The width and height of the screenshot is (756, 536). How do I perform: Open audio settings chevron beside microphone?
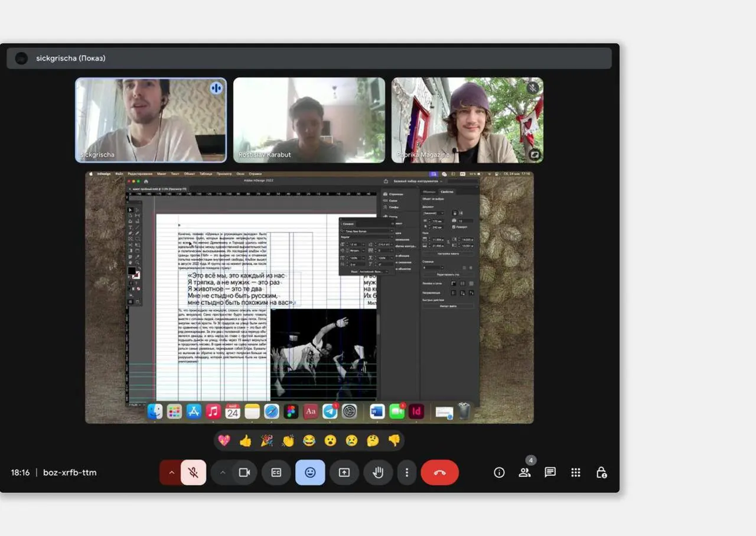[x=171, y=472]
